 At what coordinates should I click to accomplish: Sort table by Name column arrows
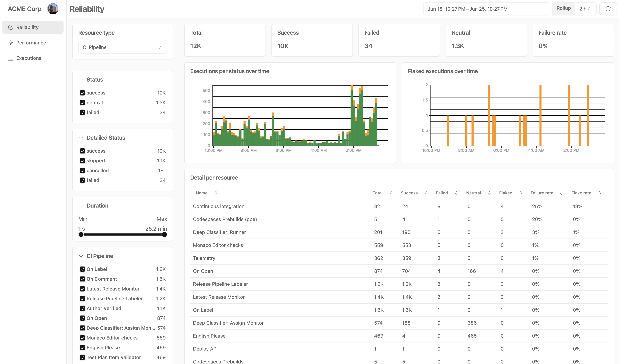click(x=216, y=193)
